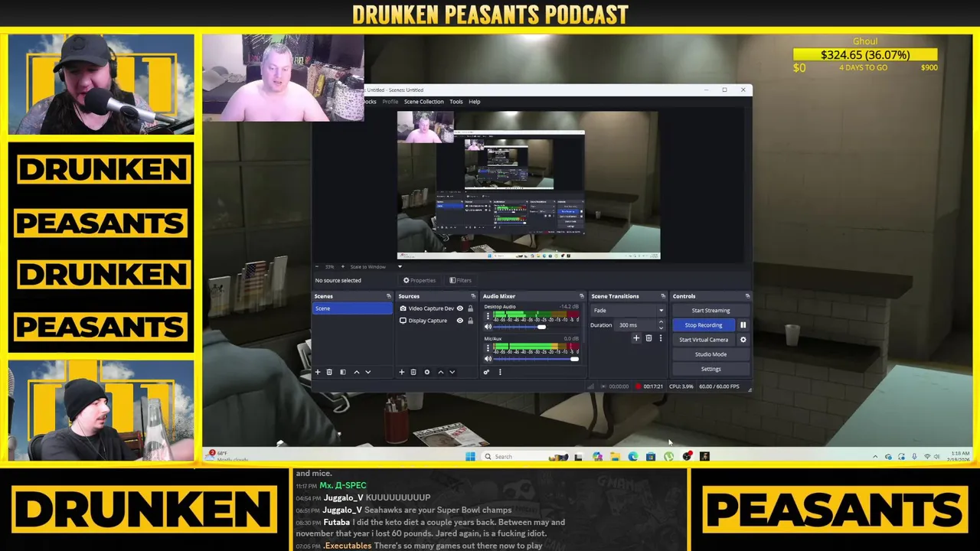Open Advanced Audio Properties gears icon in mixer
This screenshot has width=980, height=551.
[x=486, y=372]
